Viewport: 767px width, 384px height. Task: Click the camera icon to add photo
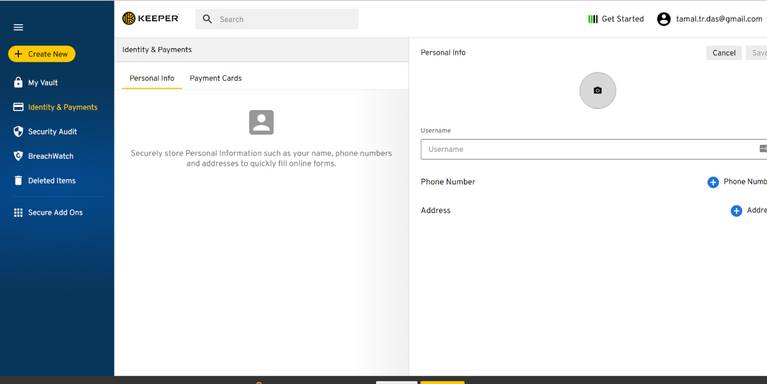[597, 90]
